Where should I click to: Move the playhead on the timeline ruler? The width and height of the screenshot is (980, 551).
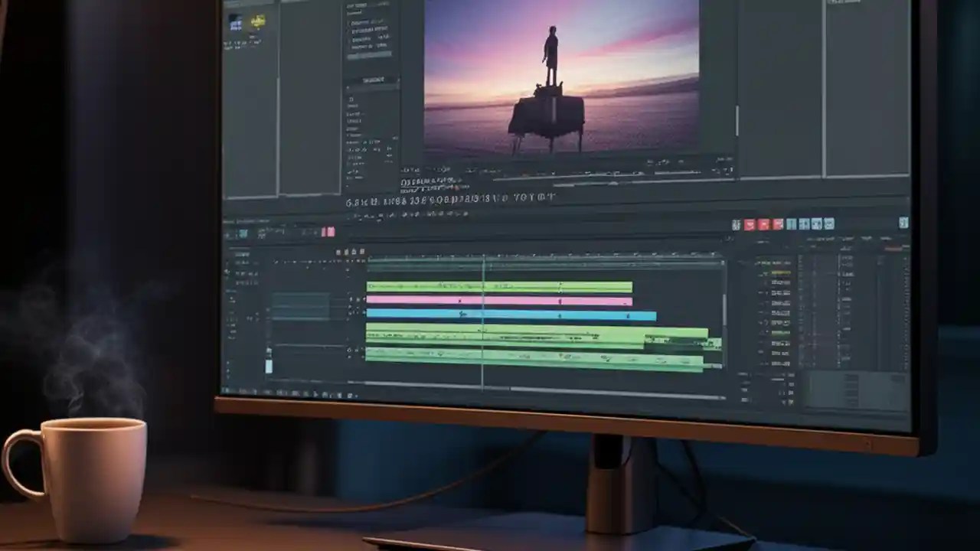482,256
